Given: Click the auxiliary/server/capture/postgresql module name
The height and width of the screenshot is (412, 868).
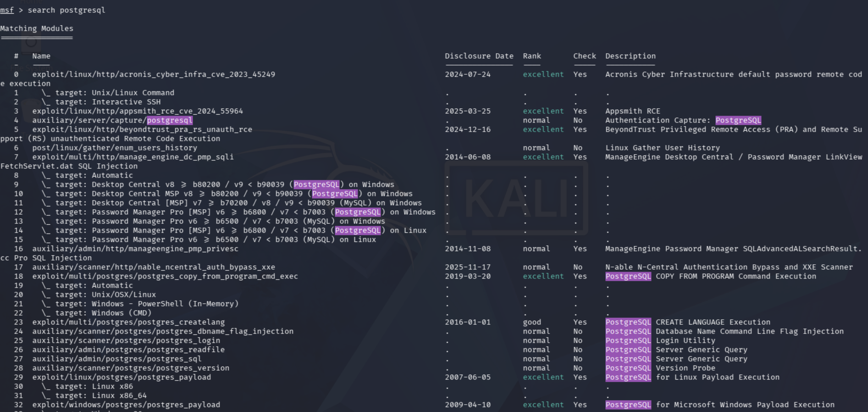Looking at the screenshot, I should click(112, 120).
